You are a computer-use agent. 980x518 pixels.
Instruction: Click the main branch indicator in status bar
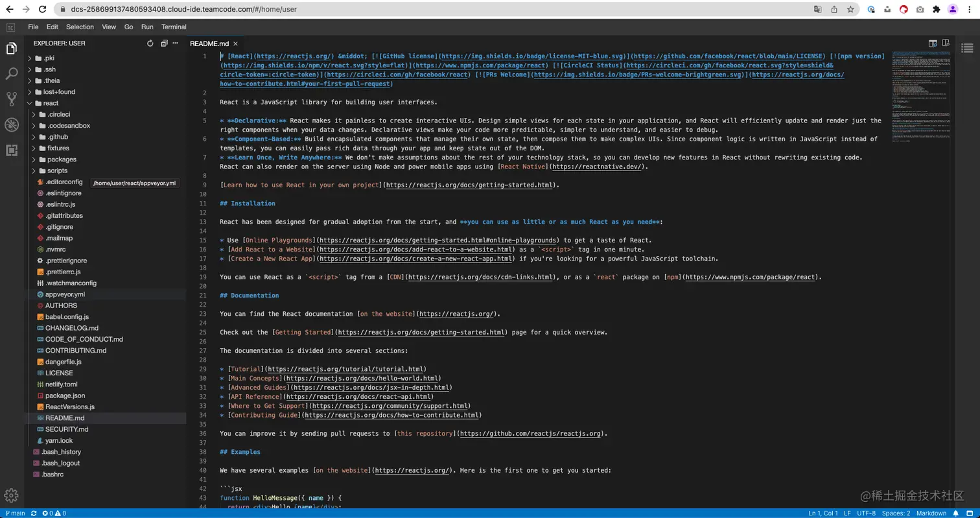point(15,513)
